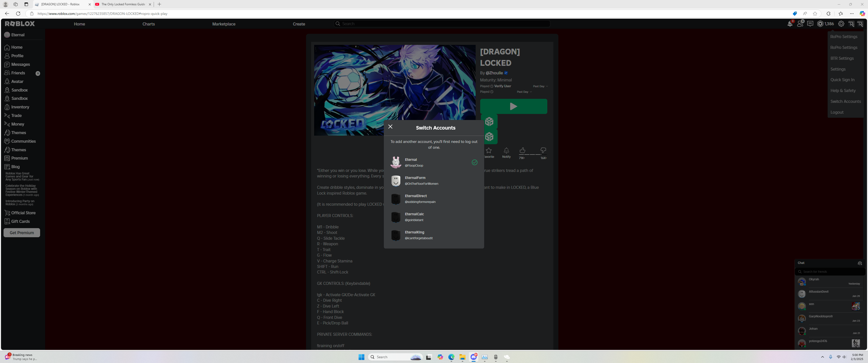Open Discord from the taskbar
The image size is (868, 363).
(x=473, y=357)
